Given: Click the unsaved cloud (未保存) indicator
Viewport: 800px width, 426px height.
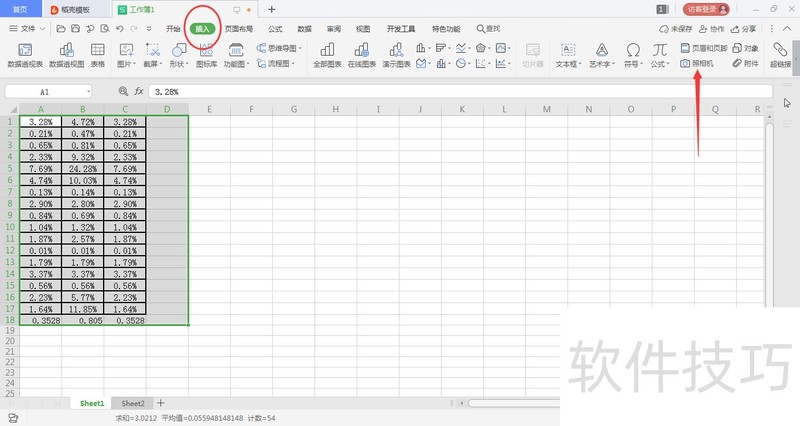Looking at the screenshot, I should (676, 29).
